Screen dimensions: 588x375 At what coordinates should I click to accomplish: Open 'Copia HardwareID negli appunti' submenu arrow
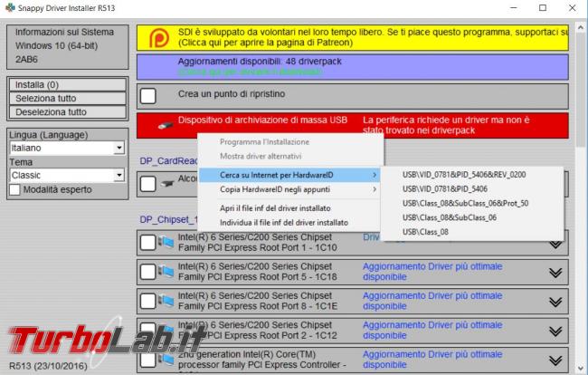pos(375,189)
